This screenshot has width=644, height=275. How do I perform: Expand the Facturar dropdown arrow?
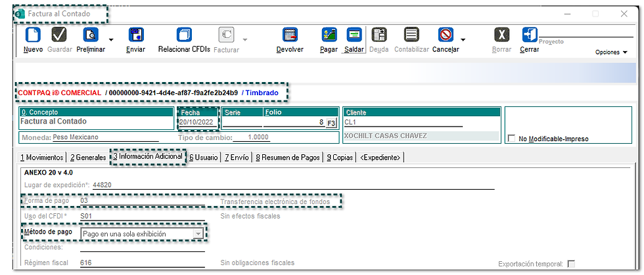[x=244, y=40]
